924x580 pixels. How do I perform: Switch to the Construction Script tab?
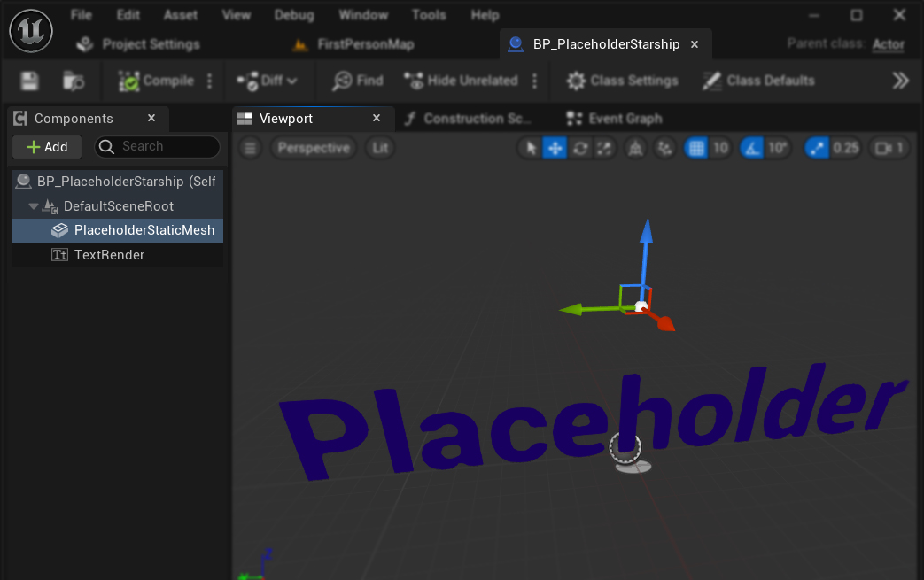pos(470,119)
